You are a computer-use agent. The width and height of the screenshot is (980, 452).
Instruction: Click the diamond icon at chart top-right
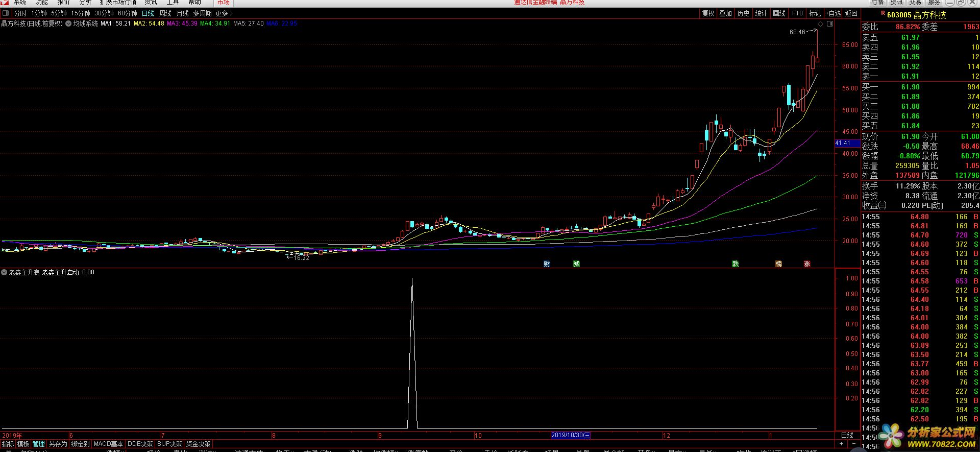click(820, 24)
